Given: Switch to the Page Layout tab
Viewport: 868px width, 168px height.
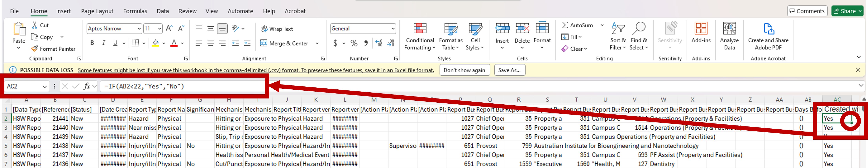Looking at the screenshot, I should coord(97,11).
